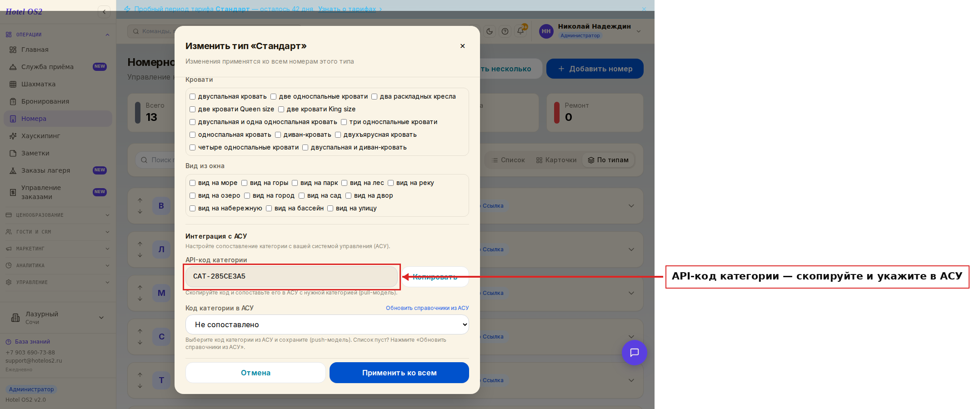Check вид на набережную option
Screen dimensions: 980x409
[x=193, y=208]
